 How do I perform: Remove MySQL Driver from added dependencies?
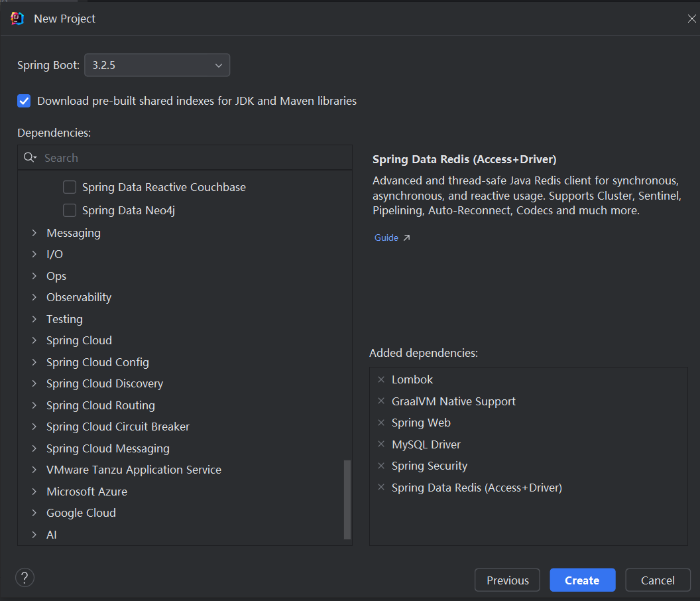380,444
